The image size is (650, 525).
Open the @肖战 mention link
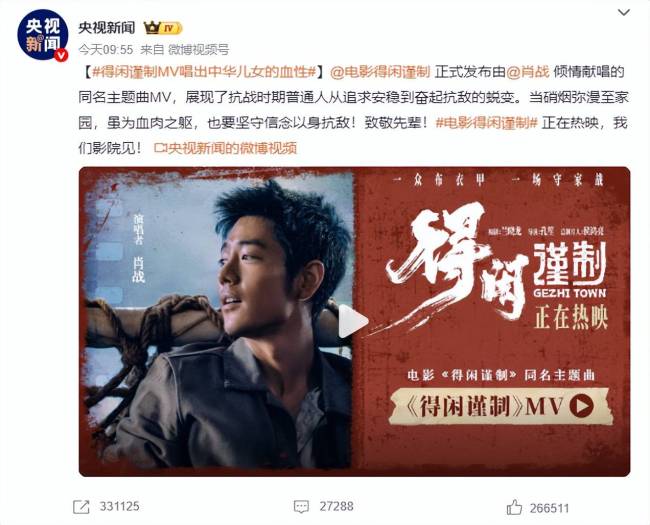point(528,72)
